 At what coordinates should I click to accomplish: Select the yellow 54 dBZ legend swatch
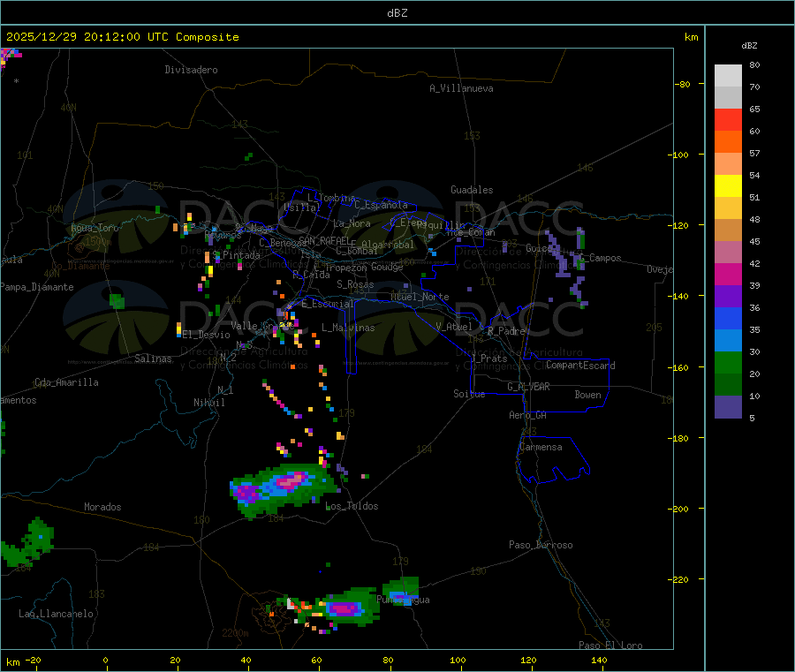(x=728, y=186)
